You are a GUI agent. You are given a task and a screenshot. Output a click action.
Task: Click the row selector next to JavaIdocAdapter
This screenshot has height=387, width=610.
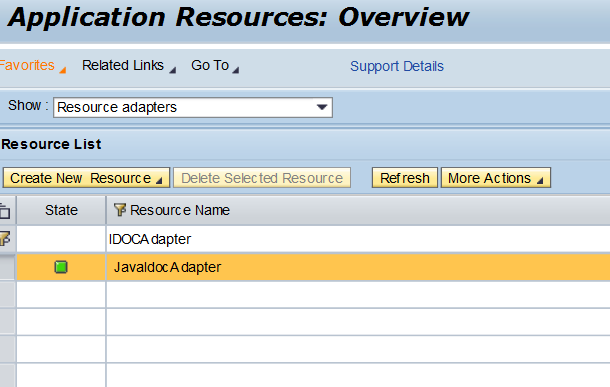click(7, 267)
